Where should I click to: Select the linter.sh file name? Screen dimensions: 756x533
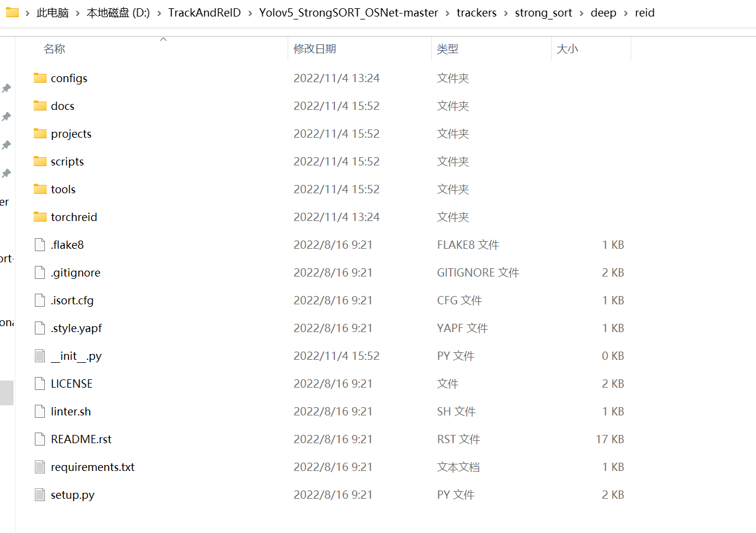pyautogui.click(x=71, y=411)
